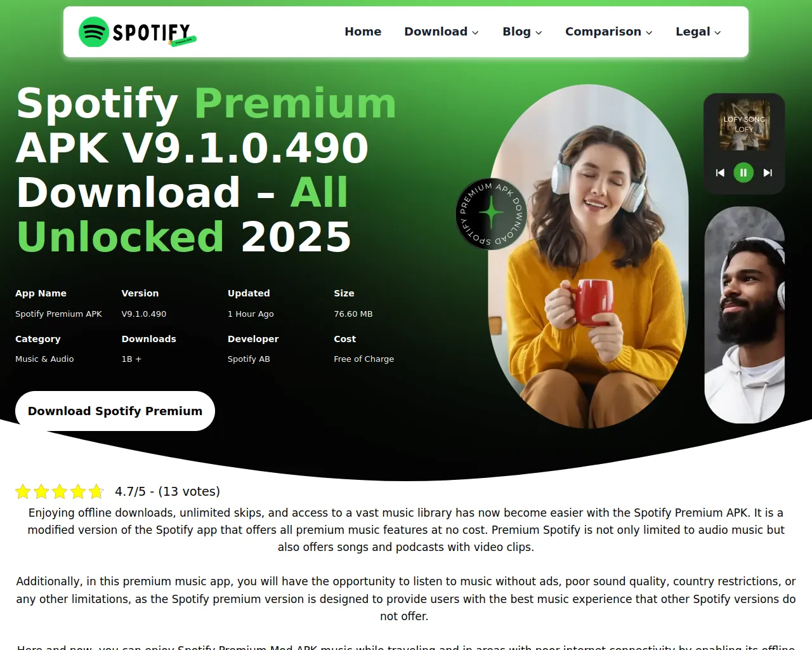The image size is (812, 650).
Task: Go to the Home page
Action: click(x=363, y=32)
